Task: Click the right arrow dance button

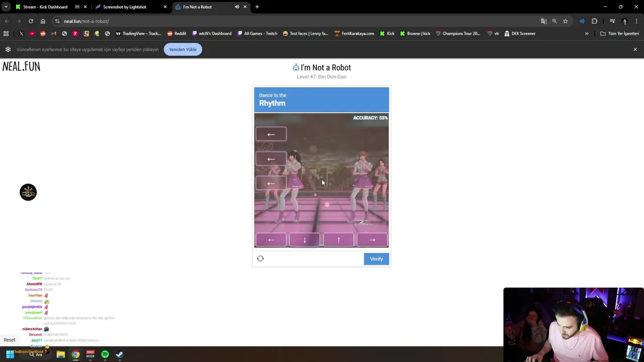Action: point(372,240)
